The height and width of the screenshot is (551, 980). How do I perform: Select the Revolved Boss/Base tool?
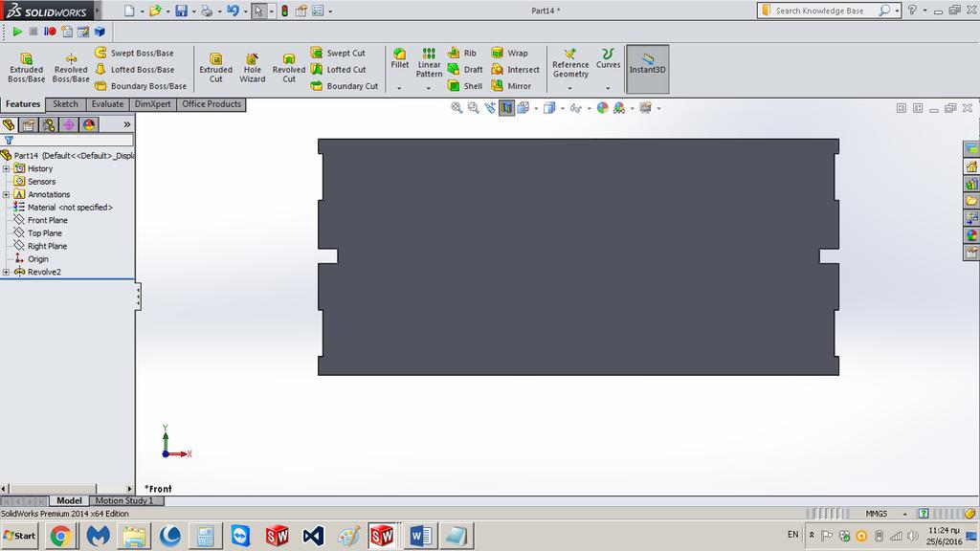click(x=71, y=68)
